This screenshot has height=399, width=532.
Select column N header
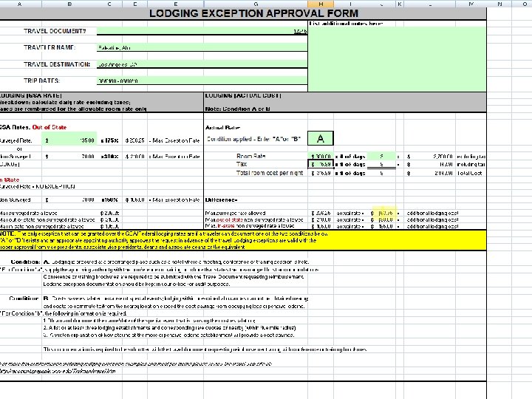tap(499, 4)
